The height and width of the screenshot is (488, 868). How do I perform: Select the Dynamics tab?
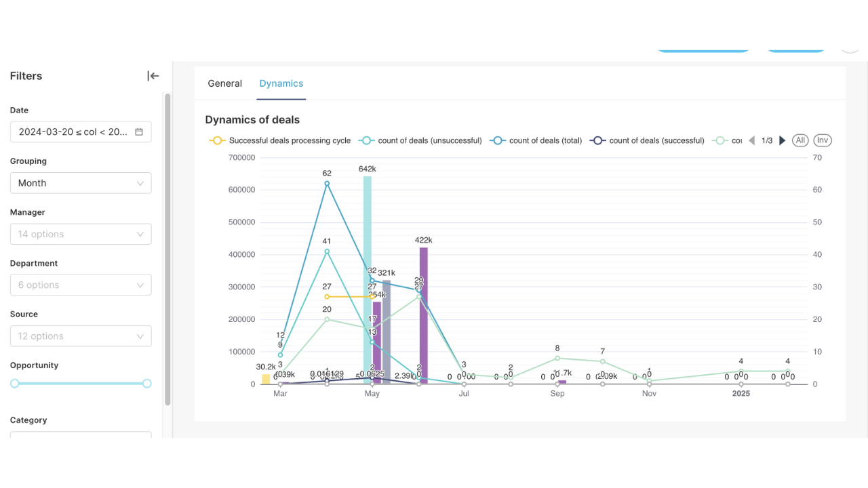(x=281, y=83)
